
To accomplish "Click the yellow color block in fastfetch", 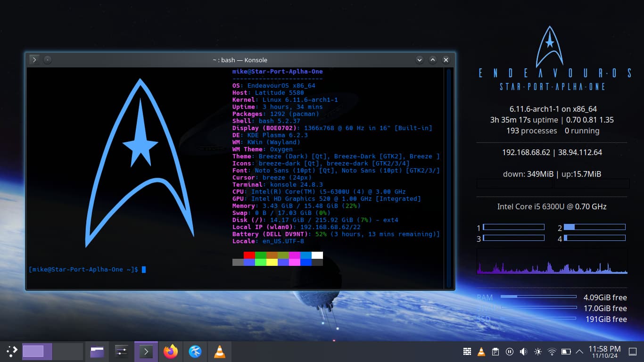I will (x=272, y=262).
